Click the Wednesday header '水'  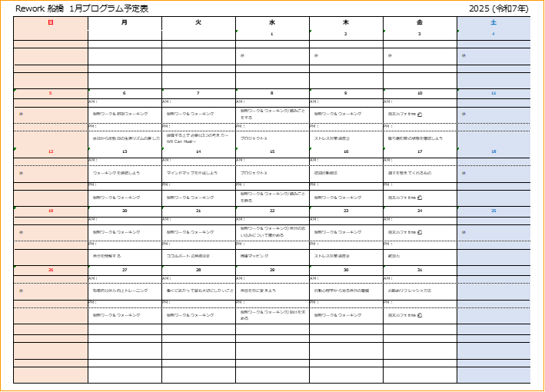point(272,22)
